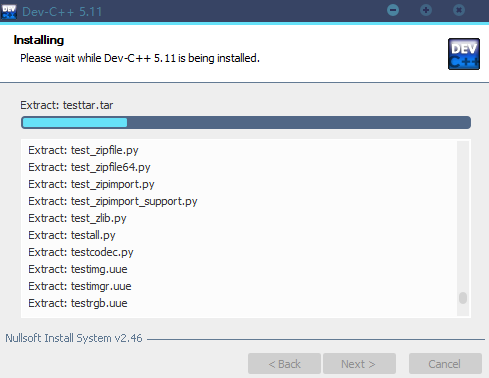Click the log list scrollbar thumb

[x=463, y=298]
